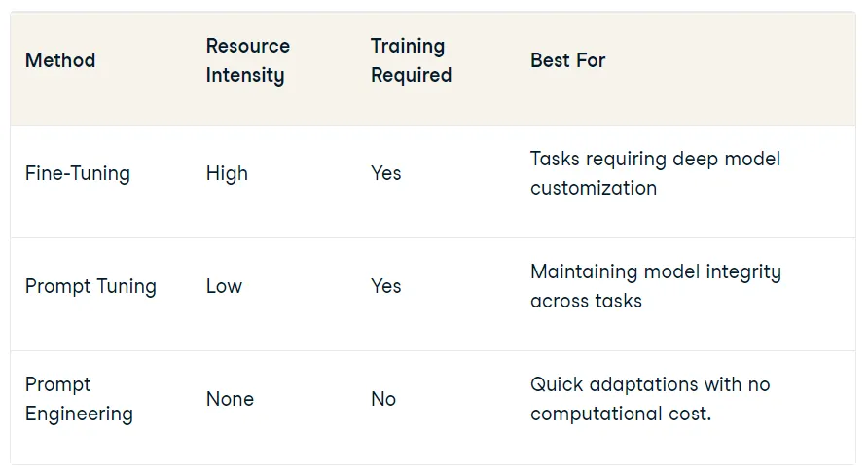Click No in the Prompt Engineering row
The width and height of the screenshot is (868, 469).
pos(383,399)
